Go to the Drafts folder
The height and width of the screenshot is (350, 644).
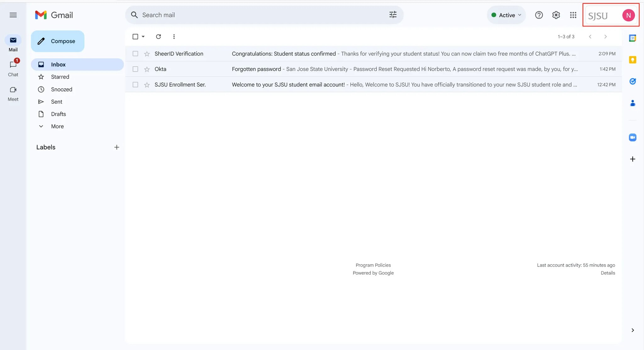[58, 114]
